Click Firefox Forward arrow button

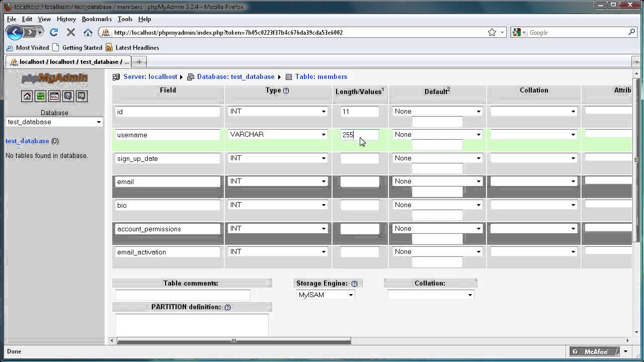[31, 33]
